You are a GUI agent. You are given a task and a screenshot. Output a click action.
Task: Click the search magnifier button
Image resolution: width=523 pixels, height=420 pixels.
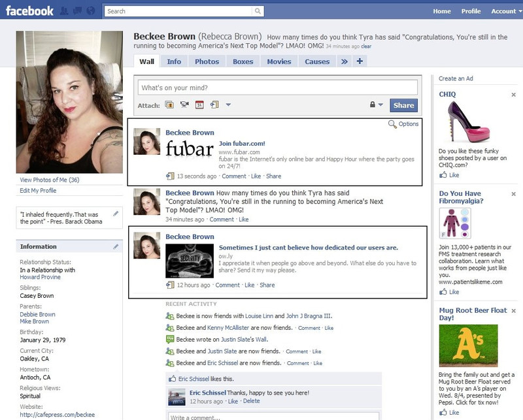pos(258,11)
